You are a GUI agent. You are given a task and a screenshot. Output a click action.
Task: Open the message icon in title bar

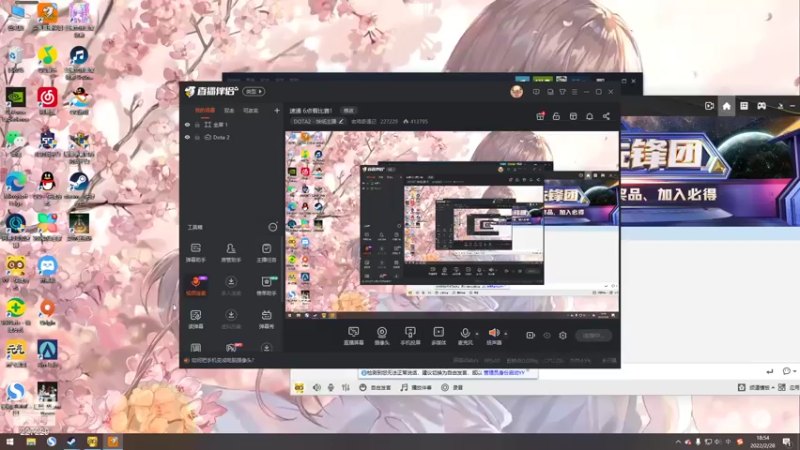point(536,92)
